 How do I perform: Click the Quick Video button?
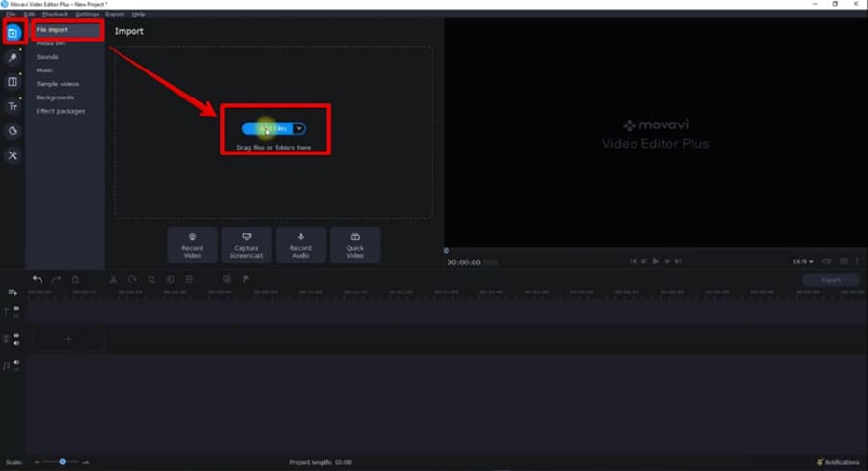[355, 244]
